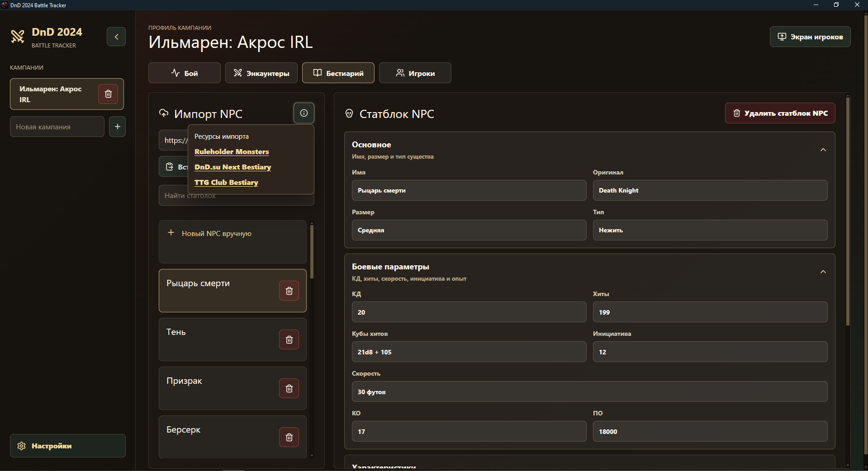Delete the Призрак statblock card
The height and width of the screenshot is (471, 868).
point(289,388)
